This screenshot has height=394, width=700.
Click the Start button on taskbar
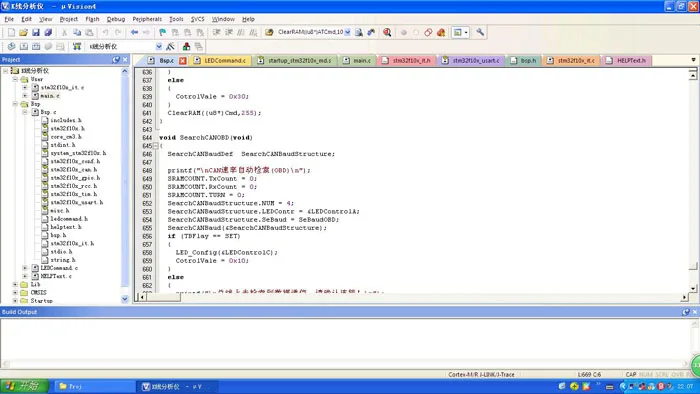(24, 386)
